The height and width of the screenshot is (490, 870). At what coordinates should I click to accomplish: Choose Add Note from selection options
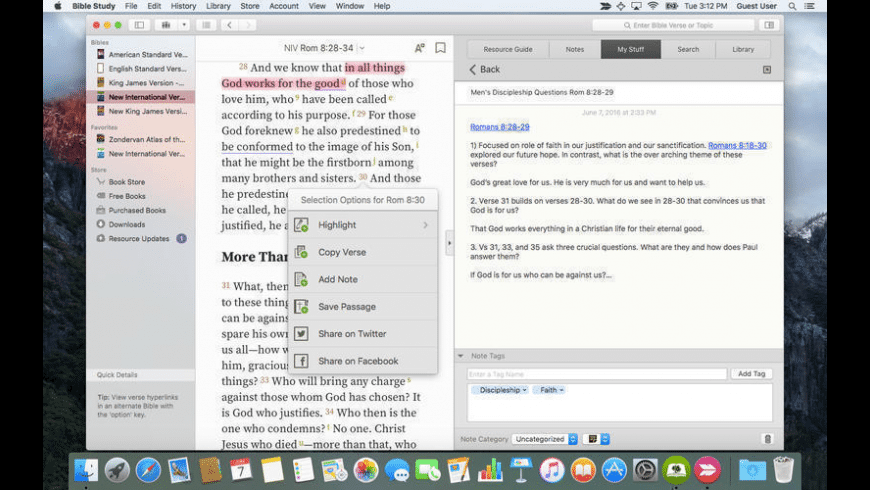[x=363, y=279]
